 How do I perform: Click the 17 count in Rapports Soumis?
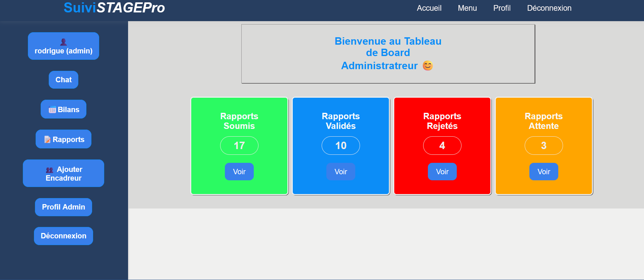click(239, 145)
